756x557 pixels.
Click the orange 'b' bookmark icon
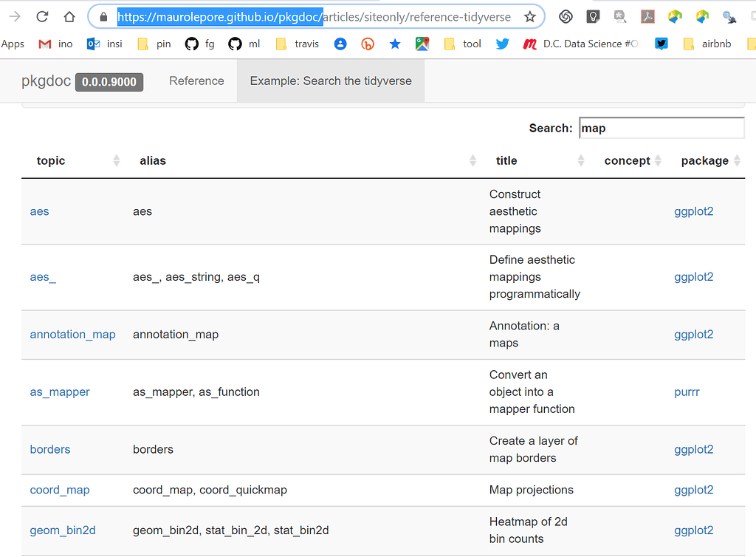tap(368, 44)
